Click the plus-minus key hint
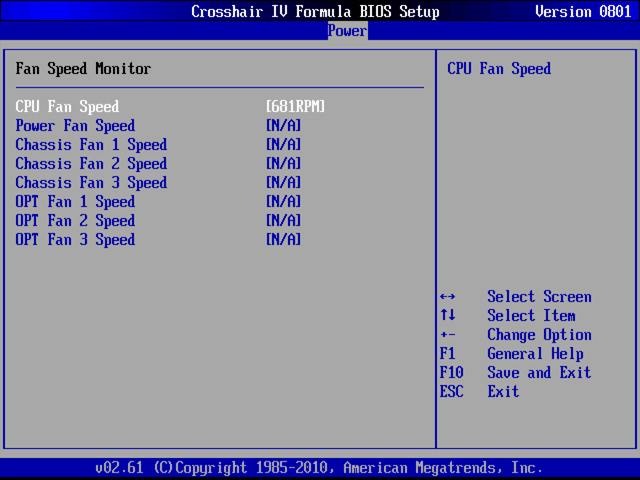 [x=448, y=335]
